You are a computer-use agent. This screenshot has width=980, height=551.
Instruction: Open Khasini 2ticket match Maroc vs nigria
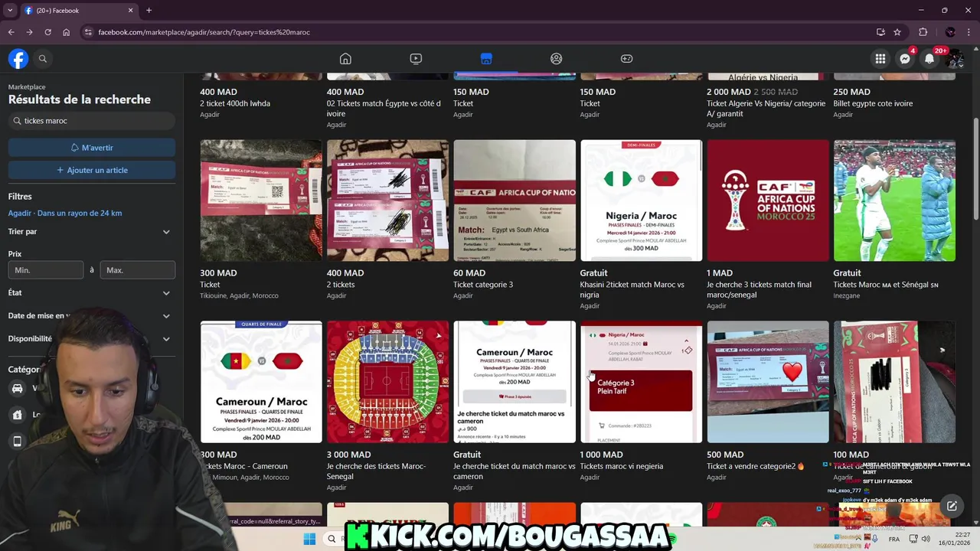point(641,201)
